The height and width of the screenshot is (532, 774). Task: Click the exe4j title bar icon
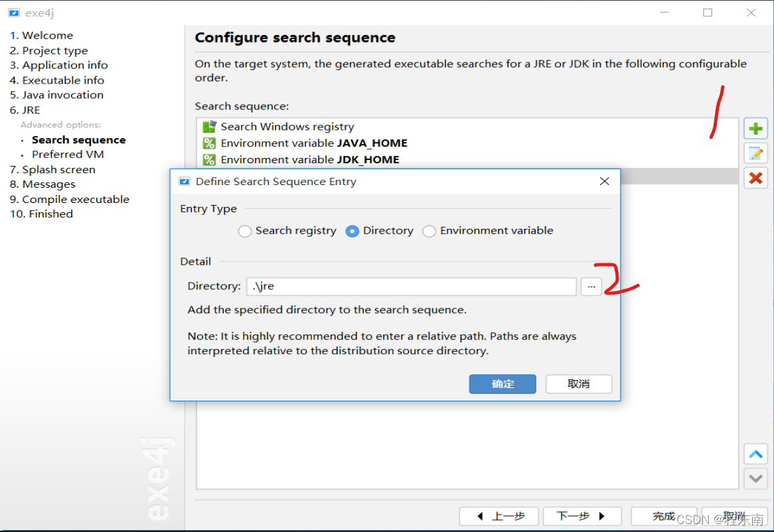pyautogui.click(x=14, y=13)
